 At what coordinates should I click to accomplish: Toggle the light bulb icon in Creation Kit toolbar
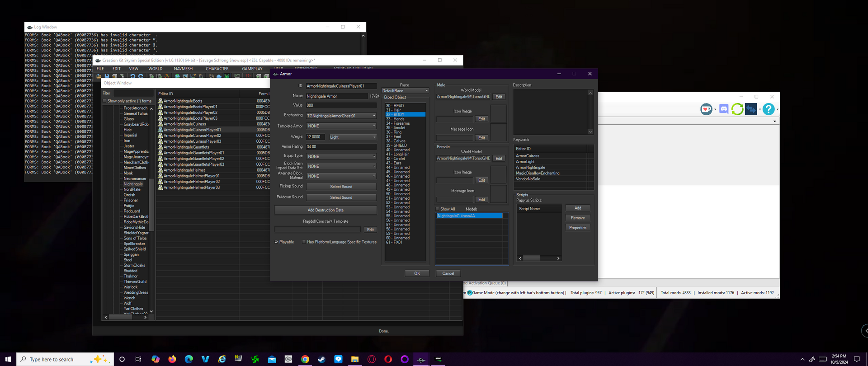pos(211,76)
